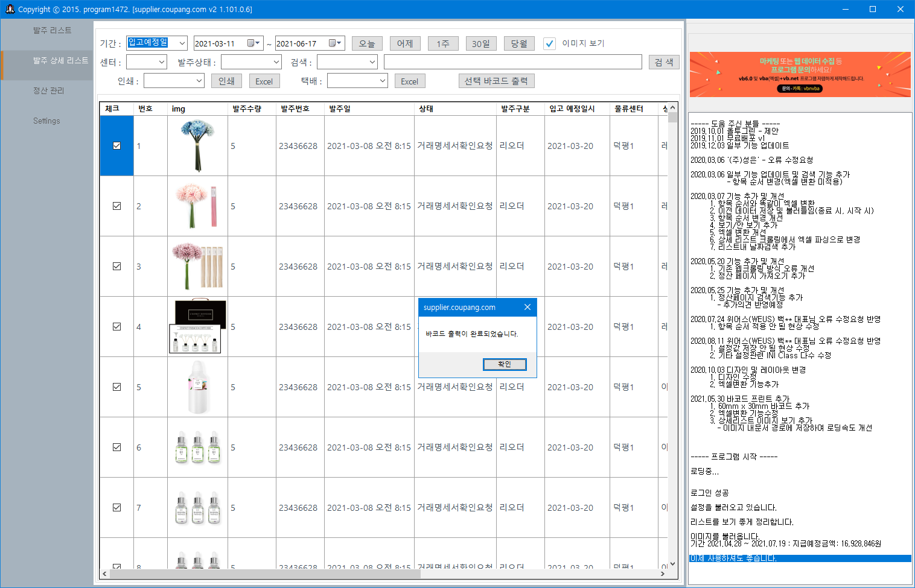
Task: Click the 검 색 search button
Action: [x=663, y=62]
